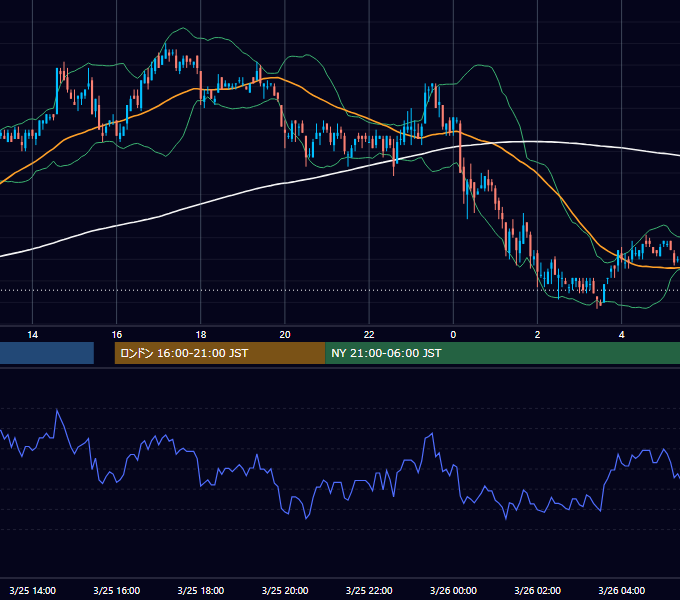Click the blue session bar before London
This screenshot has height=600, width=680.
pos(47,353)
